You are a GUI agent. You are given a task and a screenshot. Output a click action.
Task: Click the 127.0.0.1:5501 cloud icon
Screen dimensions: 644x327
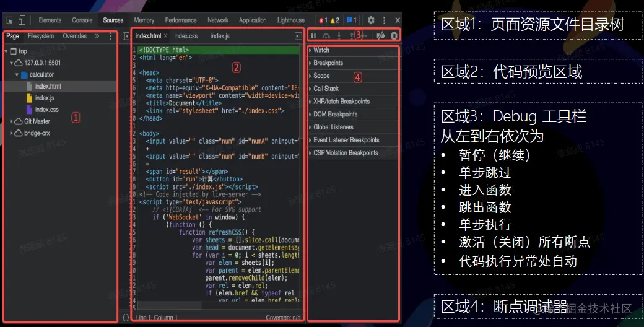click(x=19, y=63)
